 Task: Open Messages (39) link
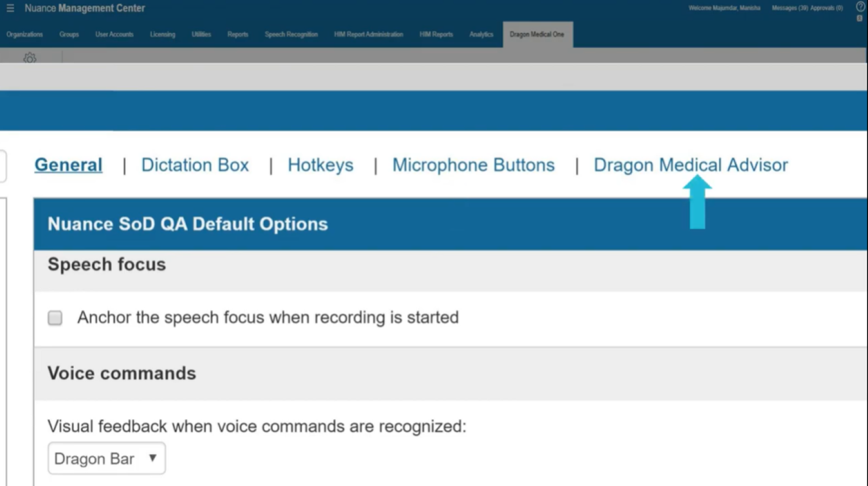(x=790, y=8)
